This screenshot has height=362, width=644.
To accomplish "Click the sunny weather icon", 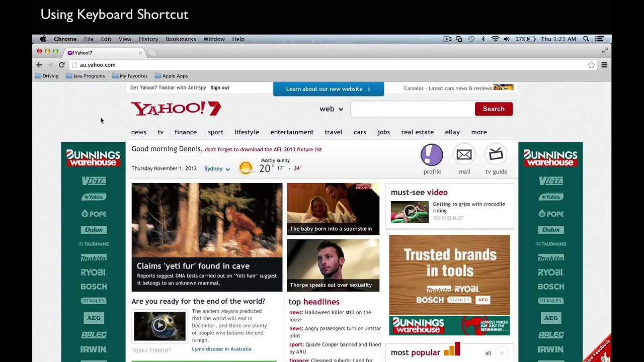I will [x=246, y=168].
